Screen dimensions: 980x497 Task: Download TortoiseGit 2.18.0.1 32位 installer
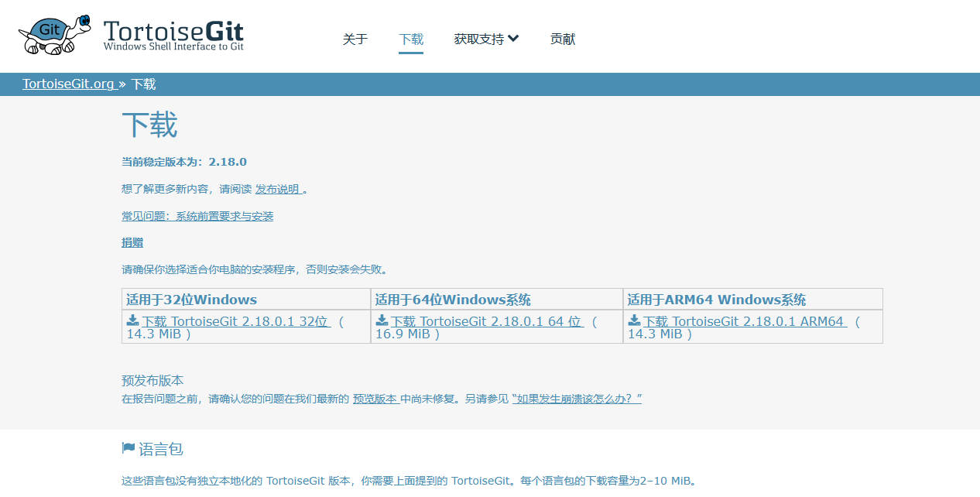coord(235,321)
